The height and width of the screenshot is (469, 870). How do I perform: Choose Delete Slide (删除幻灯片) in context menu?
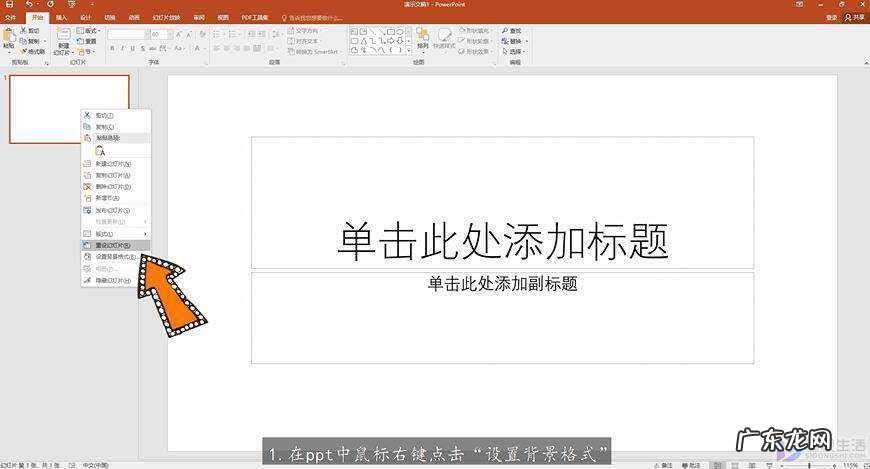click(115, 186)
